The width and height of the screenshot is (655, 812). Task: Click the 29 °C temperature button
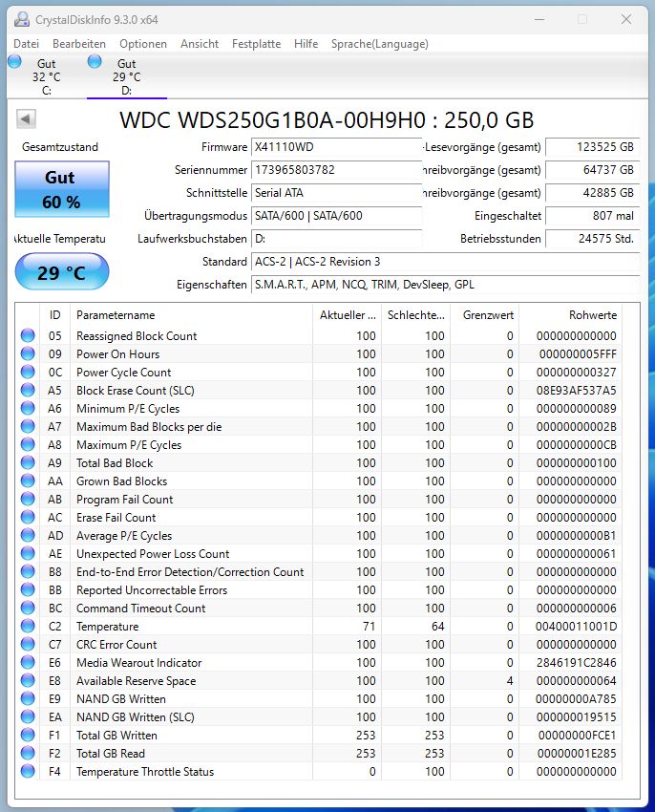[x=62, y=272]
